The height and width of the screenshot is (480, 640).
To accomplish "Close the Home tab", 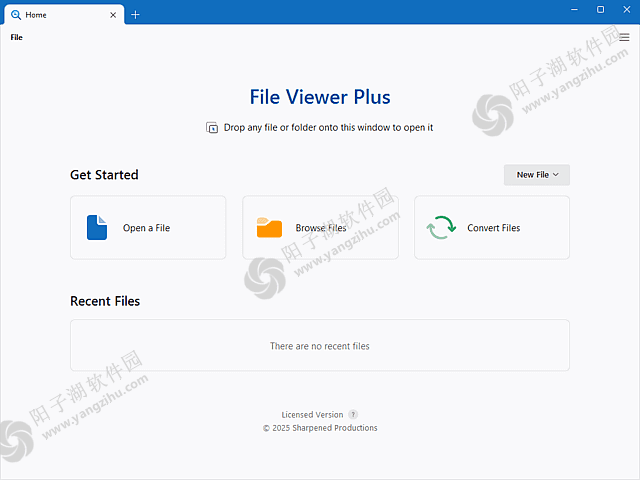I will (x=113, y=15).
